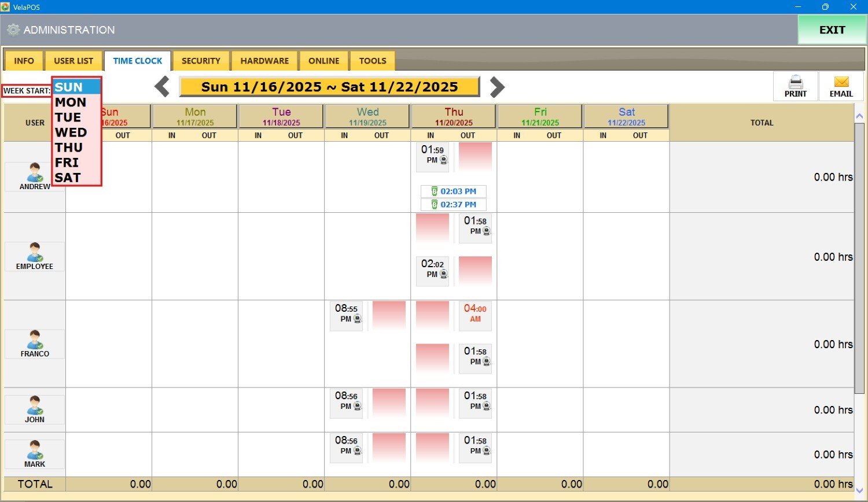Click the week date range button
Viewport: 868px width, 502px height.
(x=329, y=87)
